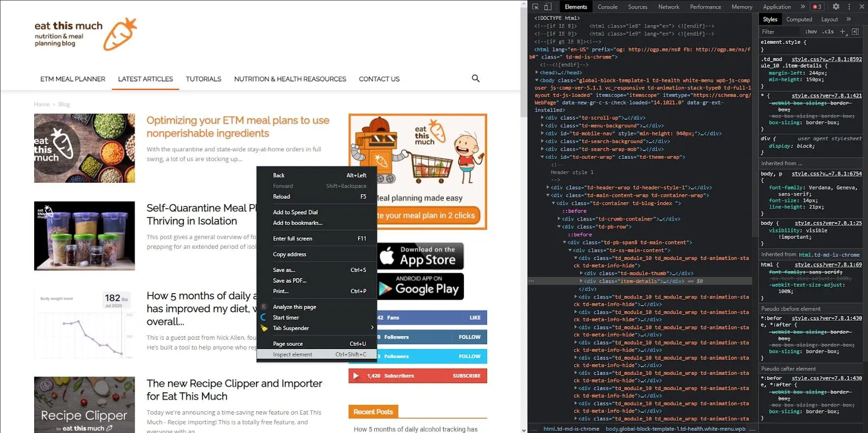
Task: Select Add to Speed Dial
Action: [x=317, y=212]
